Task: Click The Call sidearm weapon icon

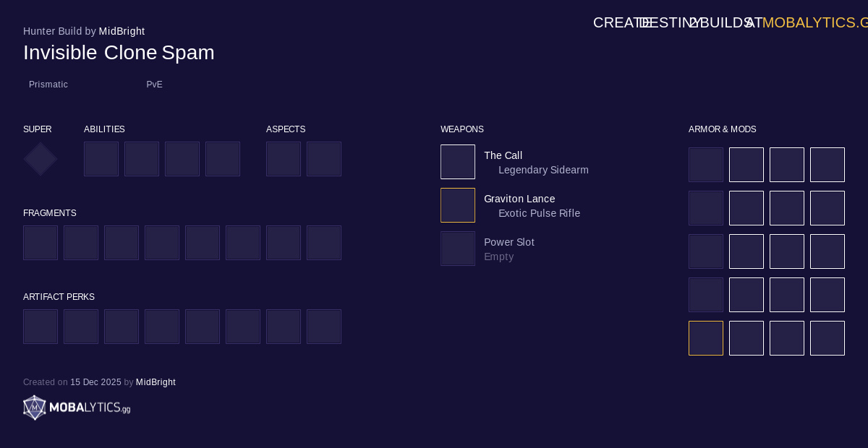Action: click(x=458, y=162)
